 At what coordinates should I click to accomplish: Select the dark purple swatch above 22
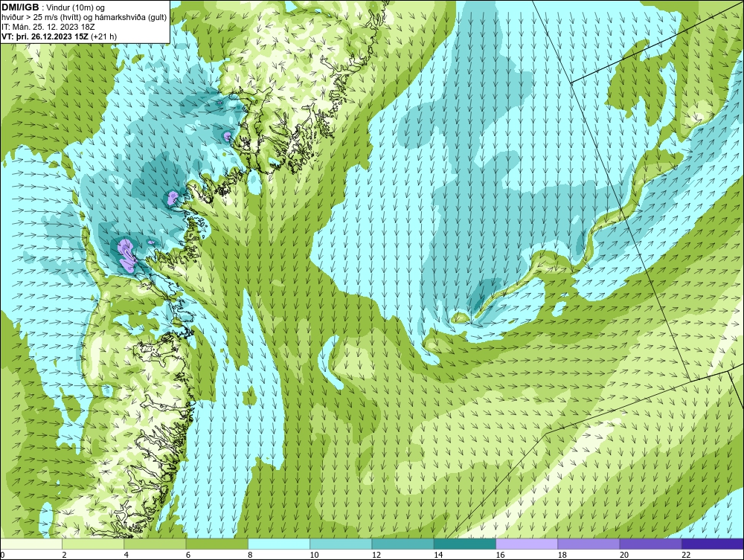pos(713,544)
